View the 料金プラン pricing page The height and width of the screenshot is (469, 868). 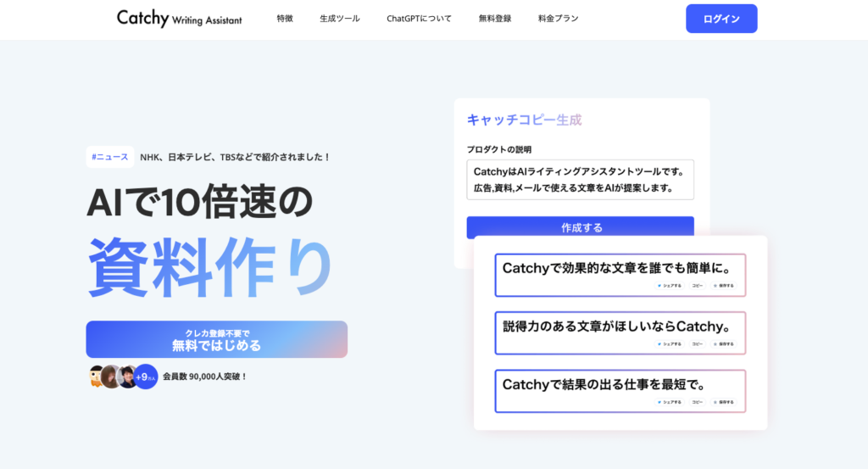(x=558, y=19)
